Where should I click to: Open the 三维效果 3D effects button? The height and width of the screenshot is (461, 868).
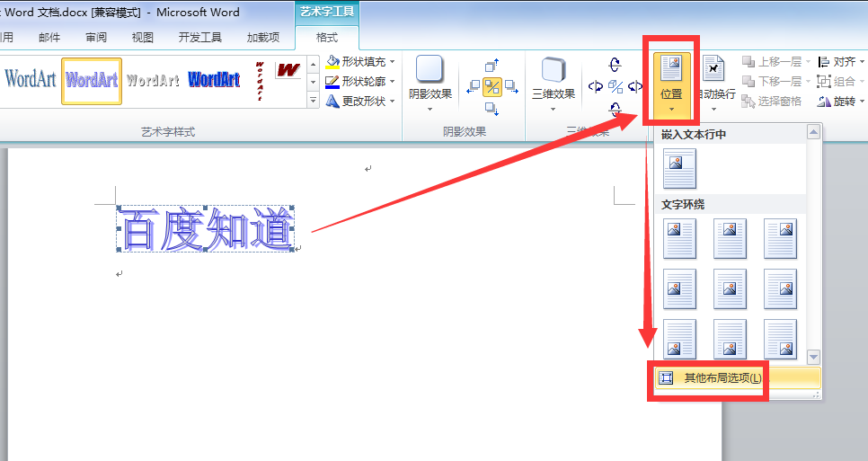554,84
